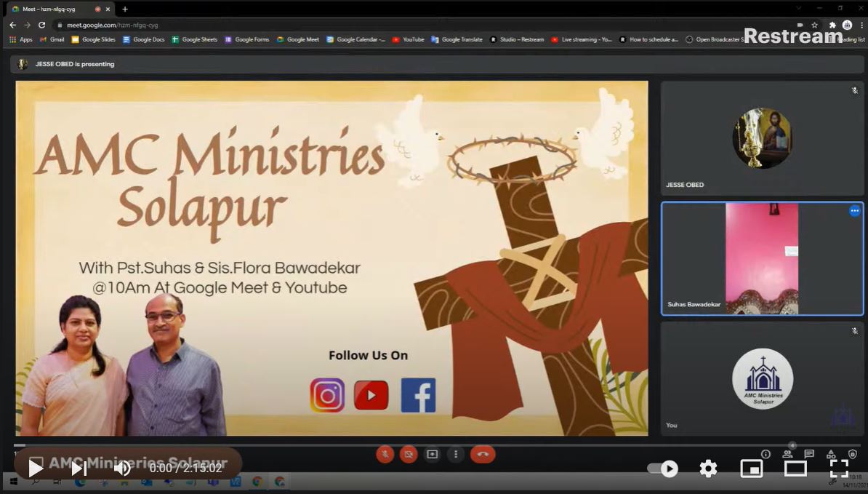Open the Google Docs bookmark
This screenshot has height=494, width=868.
click(x=144, y=39)
